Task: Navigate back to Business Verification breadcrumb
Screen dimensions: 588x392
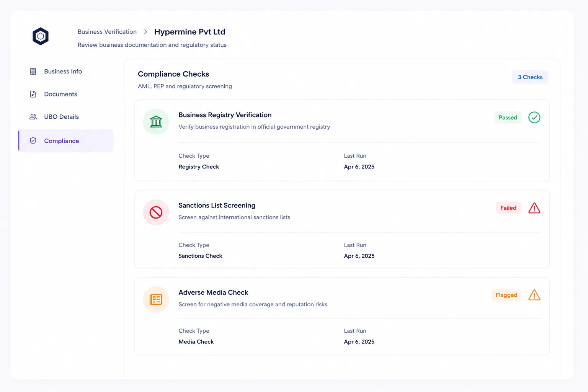Action: (x=107, y=32)
